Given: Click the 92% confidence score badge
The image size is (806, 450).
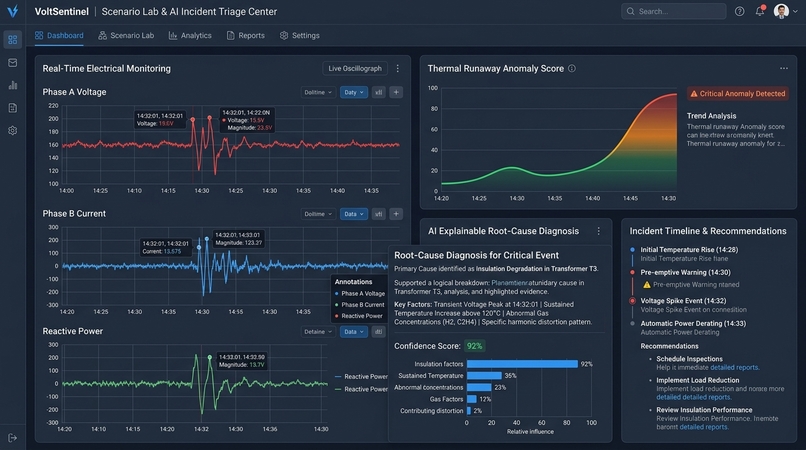Looking at the screenshot, I should pos(474,346).
